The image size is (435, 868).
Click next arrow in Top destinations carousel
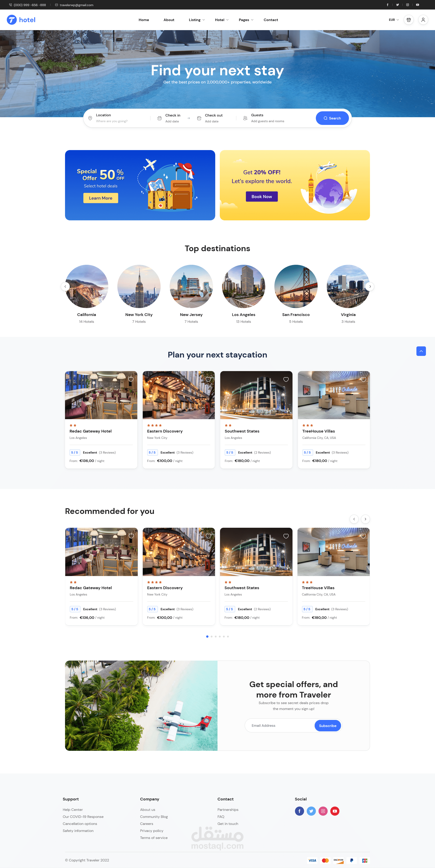pos(370,286)
